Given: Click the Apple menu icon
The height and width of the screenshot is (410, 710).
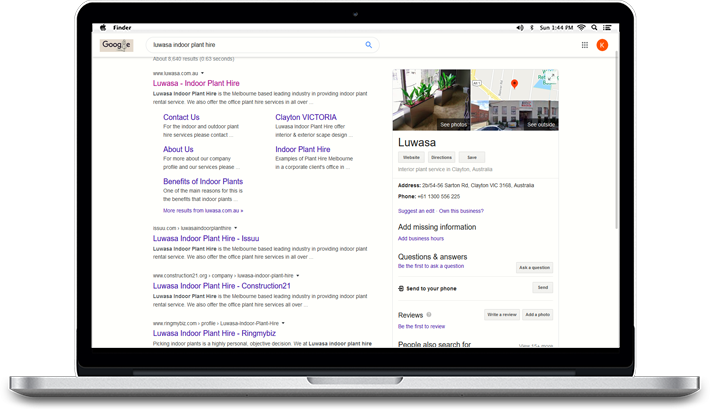Looking at the screenshot, I should coord(103,28).
